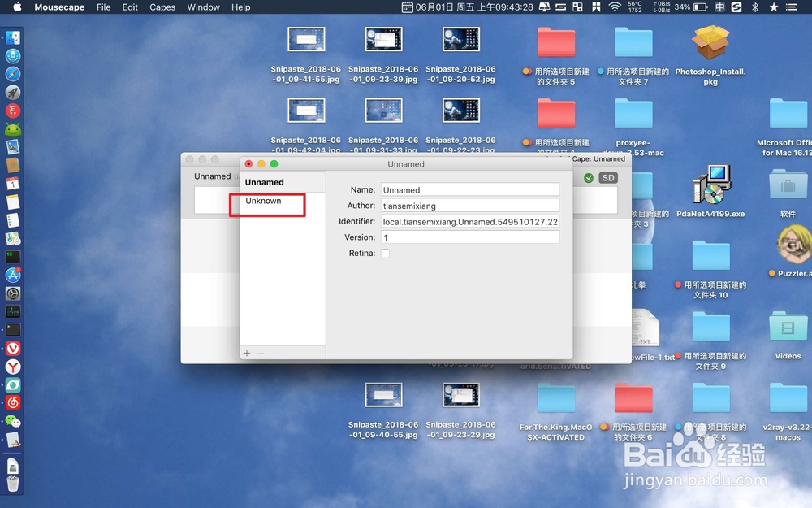Select folder 用所选项目新建的文件夹 10
The image size is (812, 508).
(710, 255)
